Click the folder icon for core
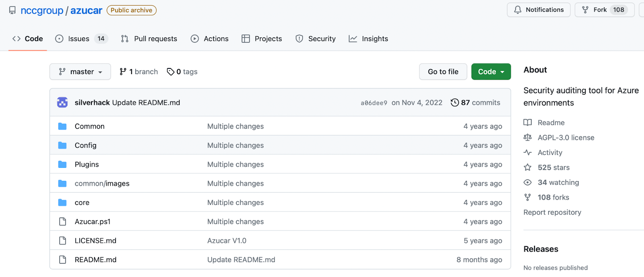 [62, 203]
